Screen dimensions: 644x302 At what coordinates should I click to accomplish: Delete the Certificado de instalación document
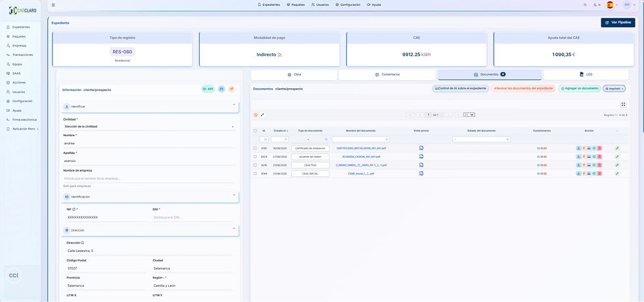[x=599, y=148]
